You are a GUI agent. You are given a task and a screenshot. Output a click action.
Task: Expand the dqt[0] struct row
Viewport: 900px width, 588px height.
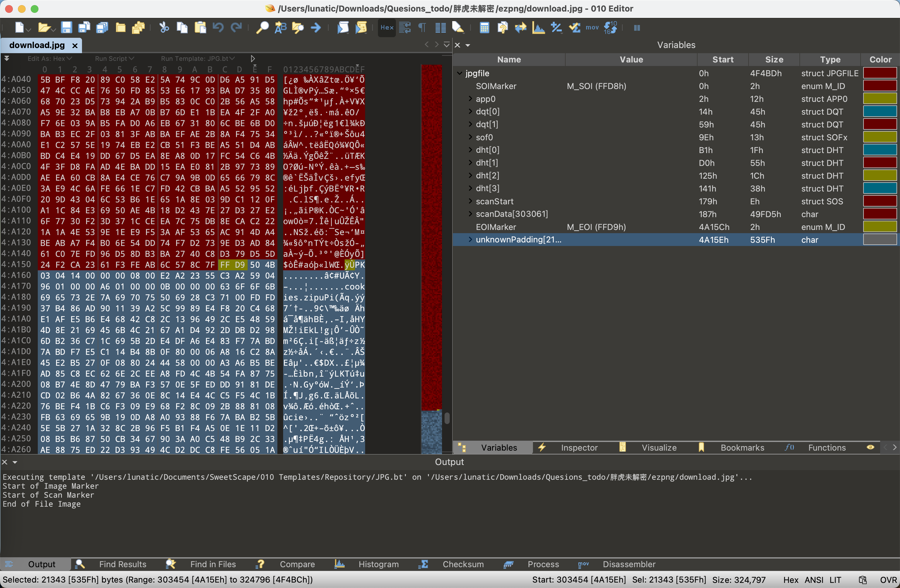click(x=470, y=111)
